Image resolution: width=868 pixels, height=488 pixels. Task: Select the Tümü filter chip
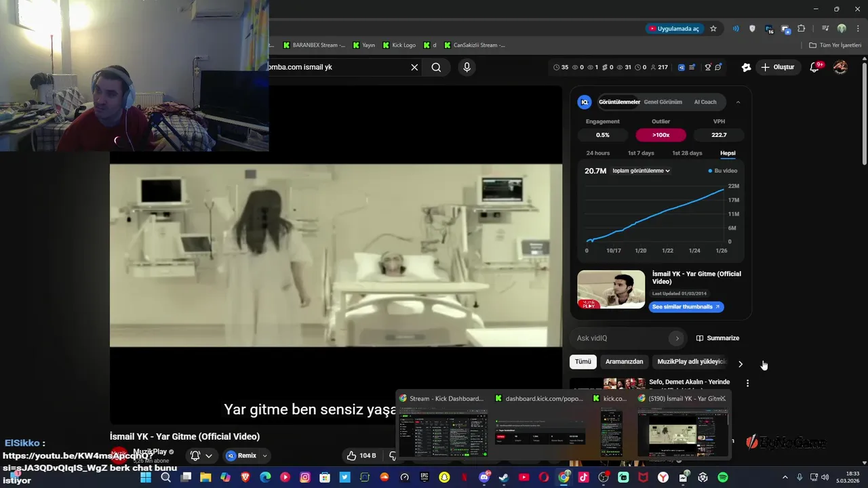tap(583, 362)
